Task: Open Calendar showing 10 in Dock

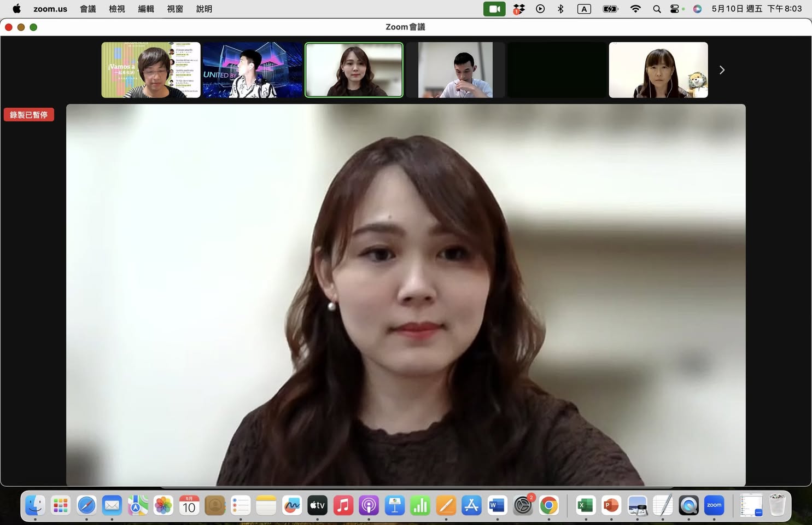Action: (x=189, y=505)
